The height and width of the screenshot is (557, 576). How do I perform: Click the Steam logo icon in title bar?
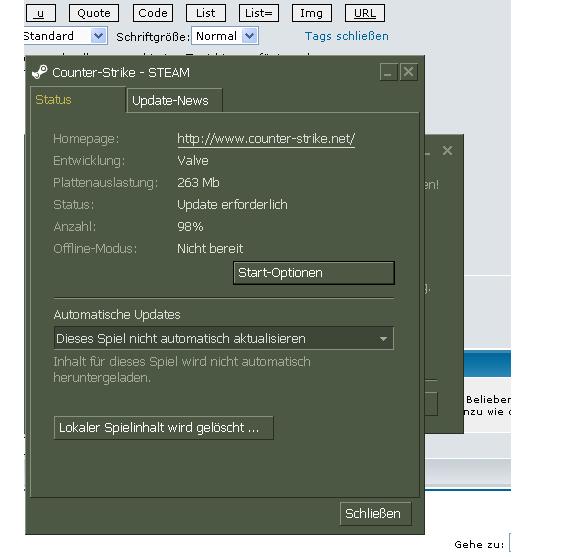coord(40,72)
